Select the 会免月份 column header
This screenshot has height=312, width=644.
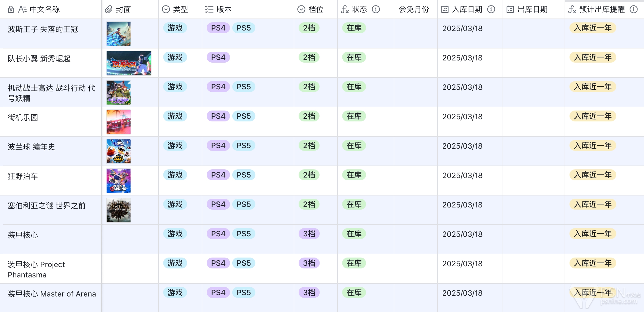pos(414,10)
